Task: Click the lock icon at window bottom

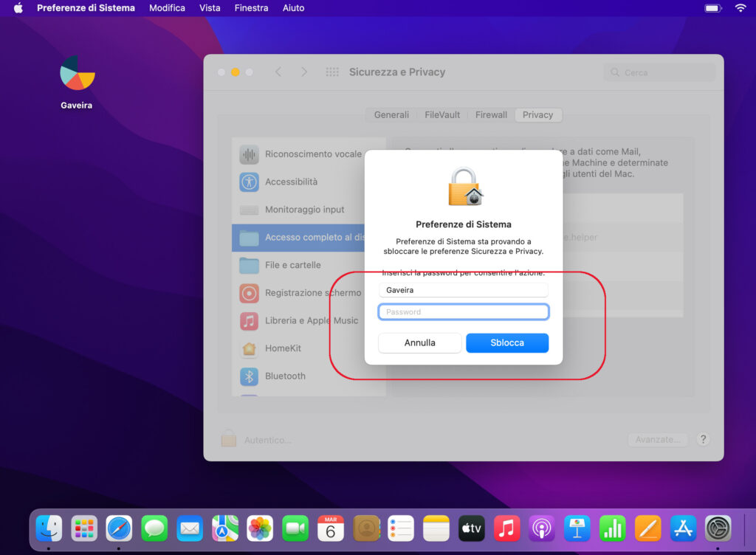Action: click(229, 438)
